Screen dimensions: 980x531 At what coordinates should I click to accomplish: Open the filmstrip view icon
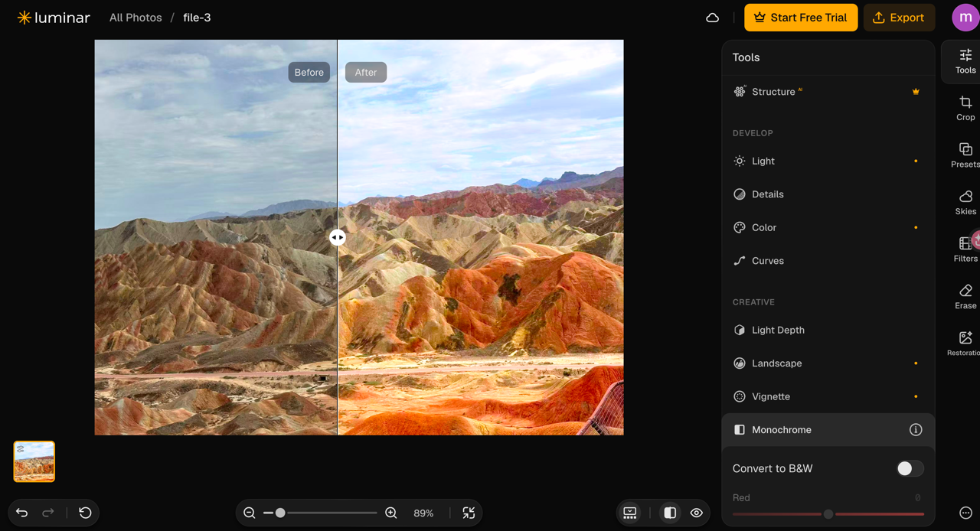[630, 513]
